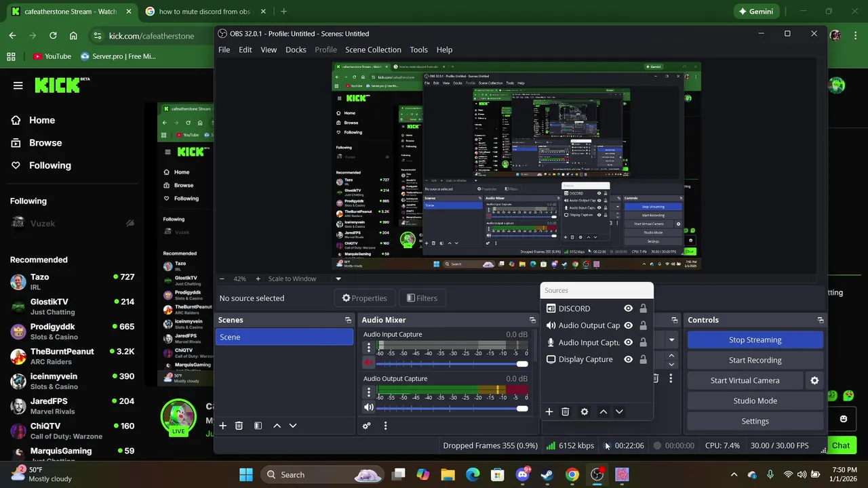868x488 pixels.
Task: Hide the DISCORD source
Action: [x=629, y=308]
